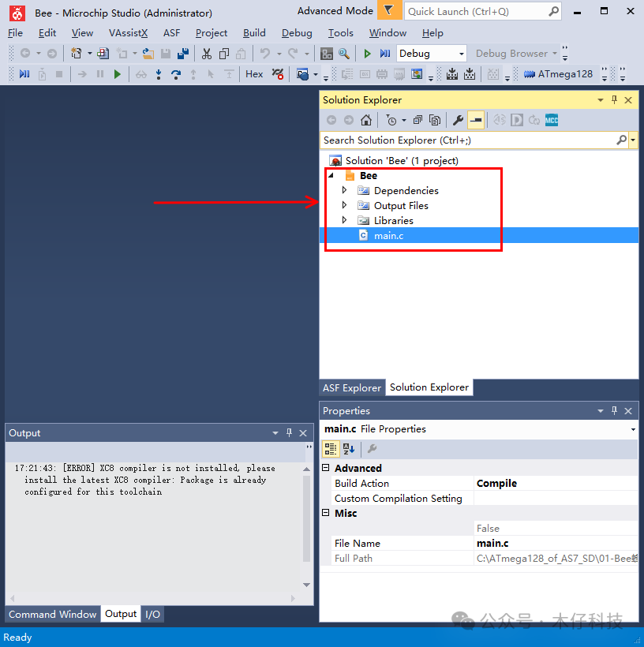This screenshot has height=647, width=644.
Task: Click the Copy toolbar icon
Action: (224, 53)
